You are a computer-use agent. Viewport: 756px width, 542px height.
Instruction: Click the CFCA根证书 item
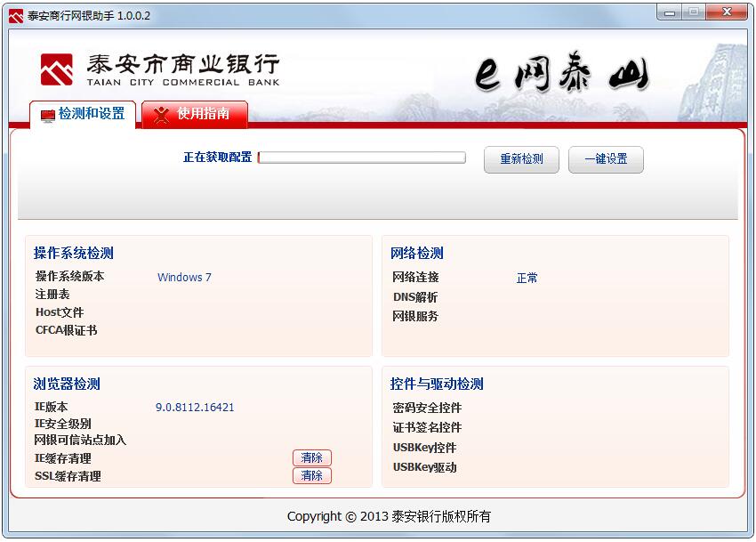(x=67, y=330)
